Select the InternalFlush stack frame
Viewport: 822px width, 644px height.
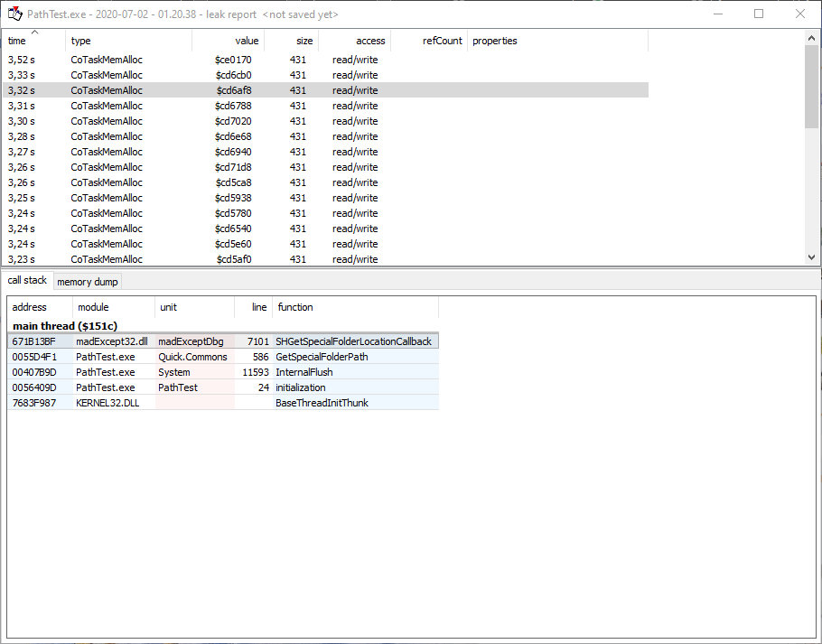[x=223, y=372]
